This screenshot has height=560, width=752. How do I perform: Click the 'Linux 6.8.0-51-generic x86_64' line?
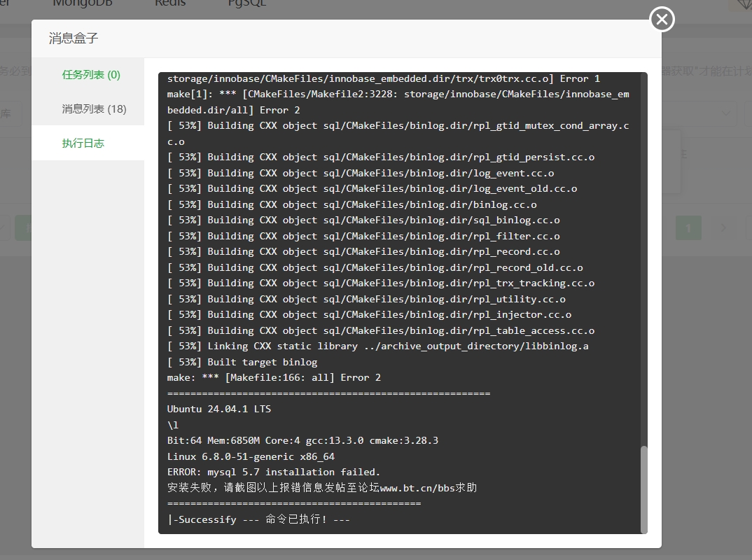(x=251, y=456)
